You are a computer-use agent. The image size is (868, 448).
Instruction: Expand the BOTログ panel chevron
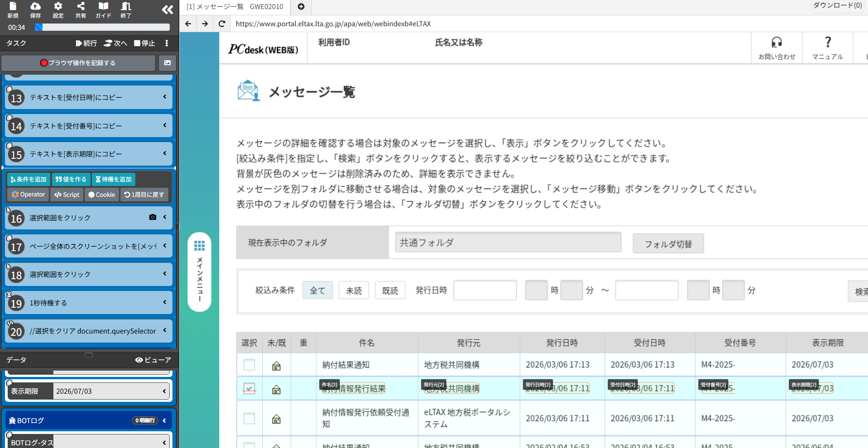point(164,420)
